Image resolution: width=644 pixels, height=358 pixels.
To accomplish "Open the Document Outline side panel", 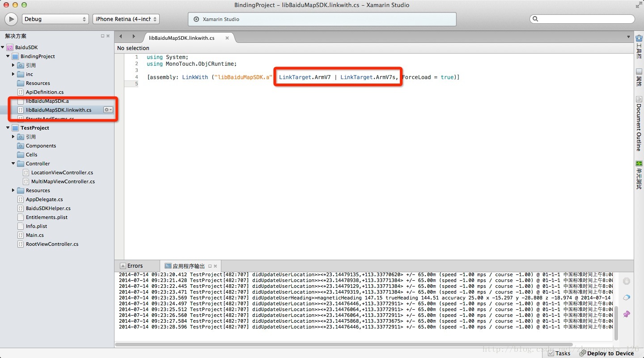I will [639, 123].
